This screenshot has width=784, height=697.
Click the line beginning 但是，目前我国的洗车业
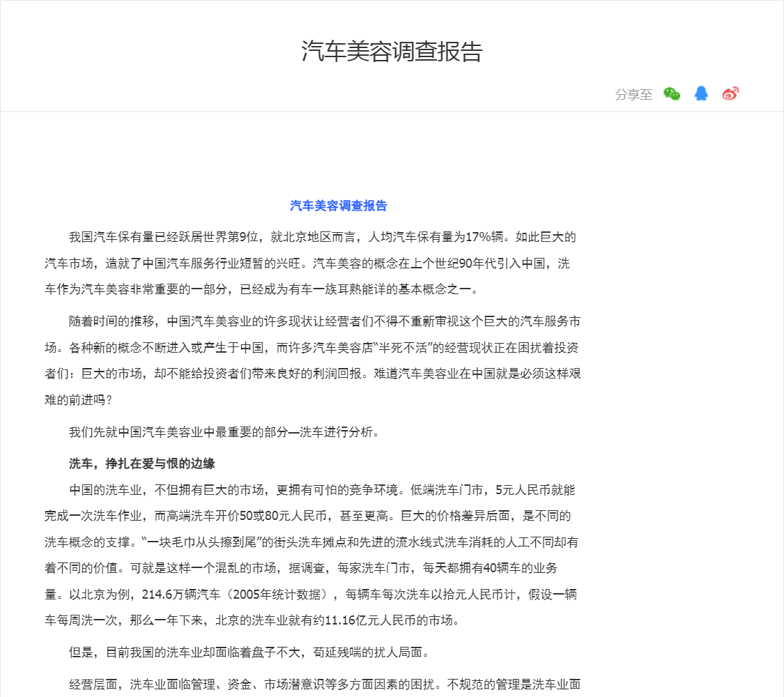249,652
